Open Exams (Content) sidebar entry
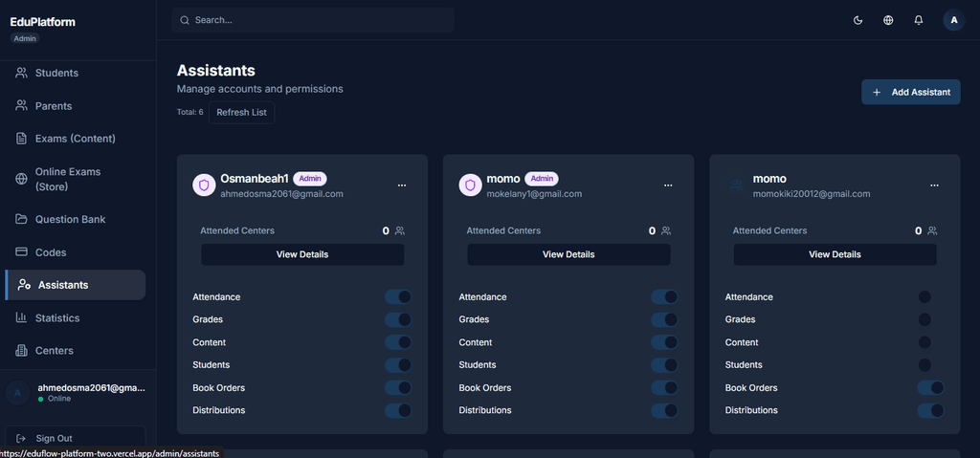 [75, 138]
